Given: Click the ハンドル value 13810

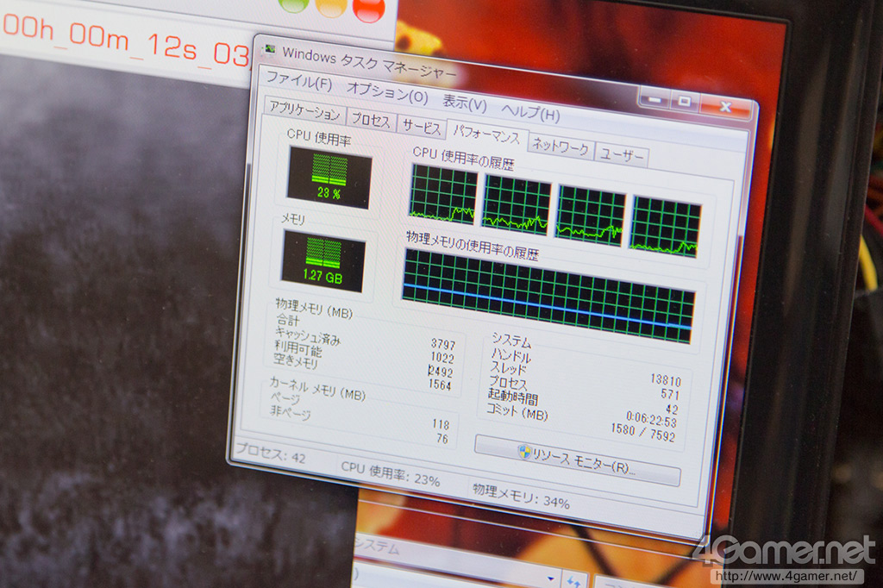Looking at the screenshot, I should (x=666, y=380).
